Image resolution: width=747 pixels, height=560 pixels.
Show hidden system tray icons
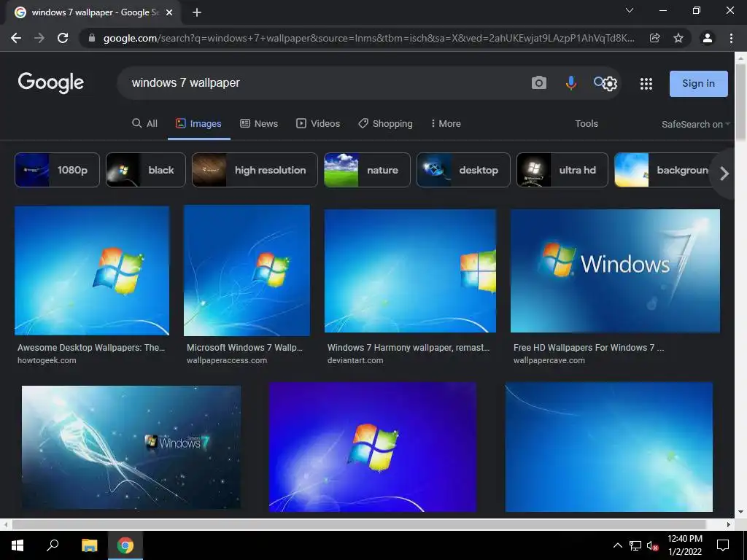tap(617, 545)
